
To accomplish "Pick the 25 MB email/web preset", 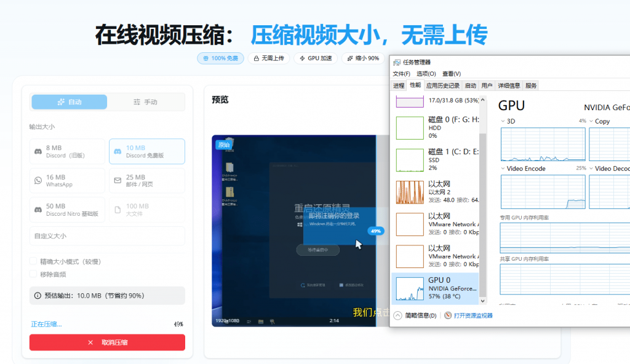I will pyautogui.click(x=146, y=181).
